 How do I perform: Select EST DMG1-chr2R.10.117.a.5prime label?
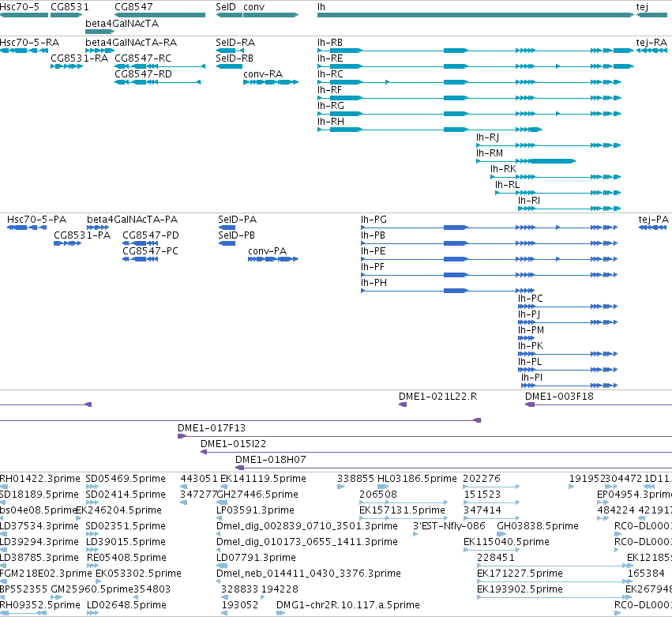(x=348, y=605)
